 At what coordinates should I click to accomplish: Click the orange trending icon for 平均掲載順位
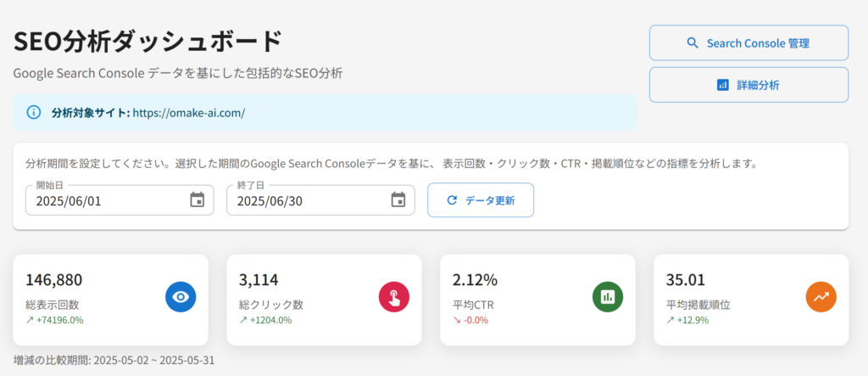[821, 297]
